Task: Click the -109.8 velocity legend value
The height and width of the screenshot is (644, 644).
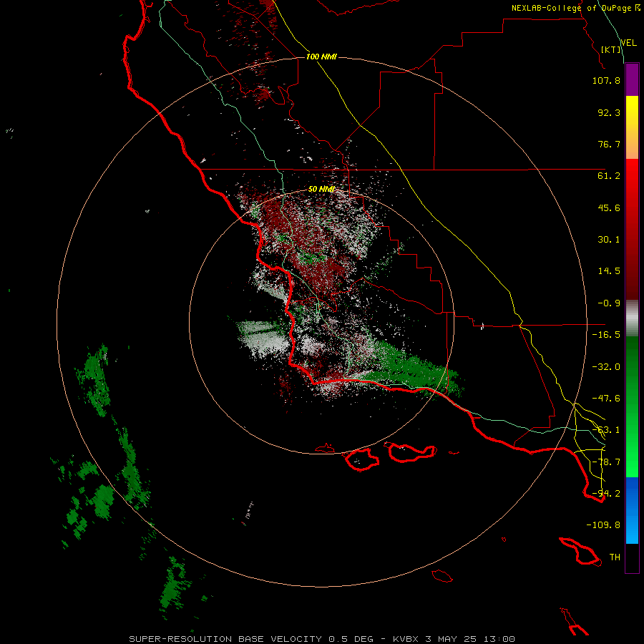Action: coord(603,525)
